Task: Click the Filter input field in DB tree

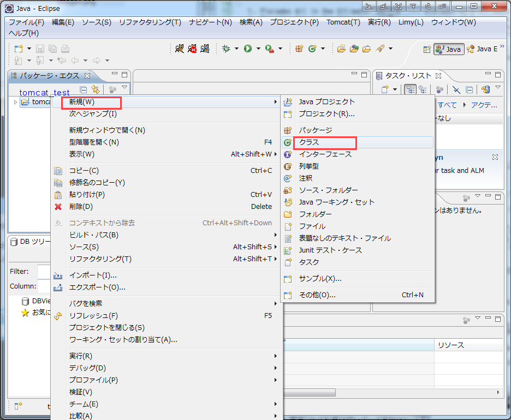Action: [44, 271]
